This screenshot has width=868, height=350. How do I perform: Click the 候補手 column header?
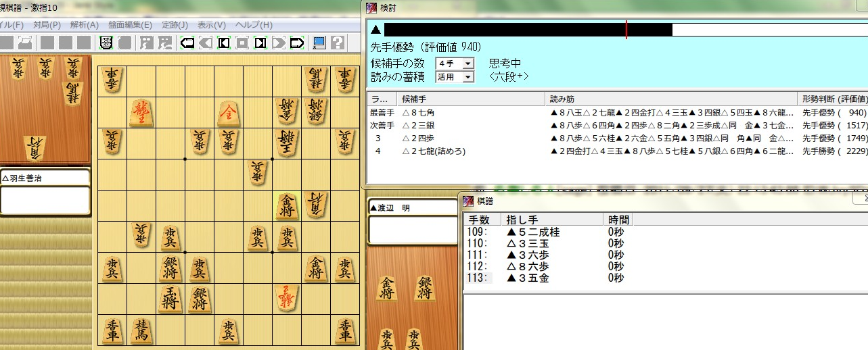point(471,99)
